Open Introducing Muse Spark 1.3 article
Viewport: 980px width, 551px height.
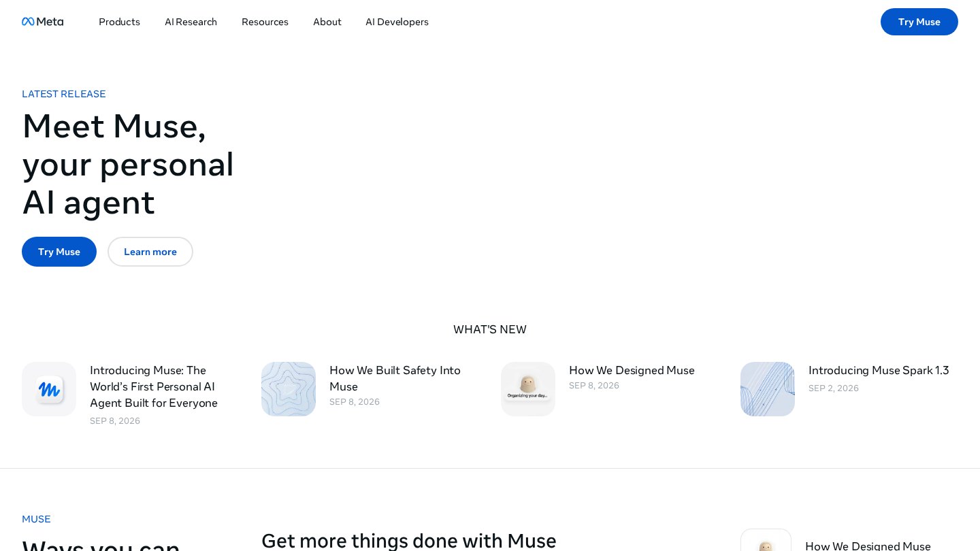[x=879, y=370]
